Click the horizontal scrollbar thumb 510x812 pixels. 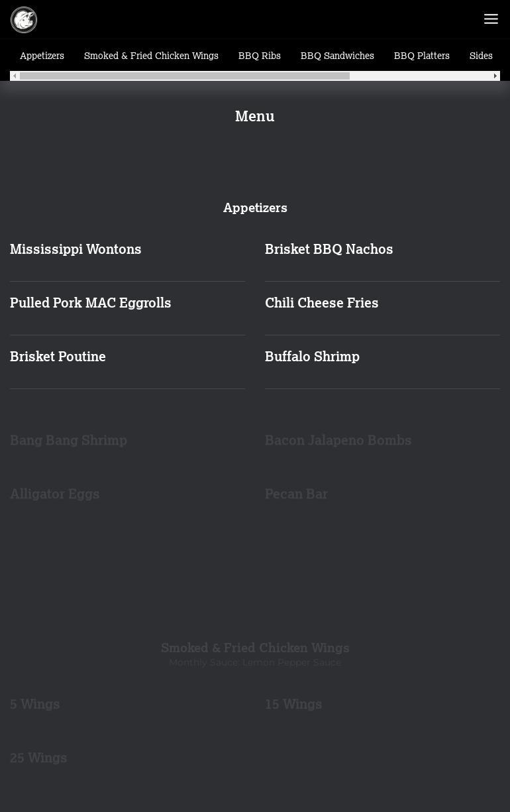click(x=184, y=76)
